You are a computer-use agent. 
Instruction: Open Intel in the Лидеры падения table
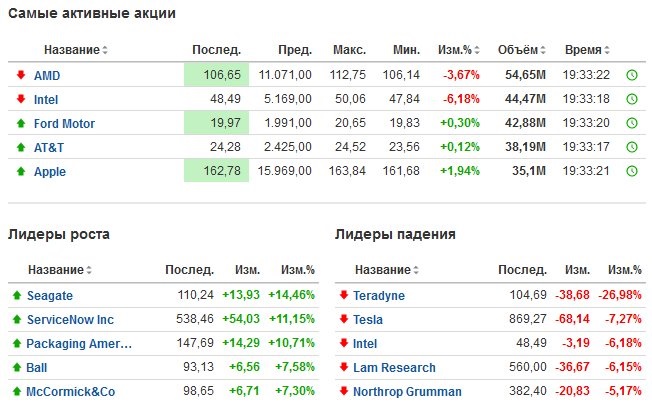(365, 344)
